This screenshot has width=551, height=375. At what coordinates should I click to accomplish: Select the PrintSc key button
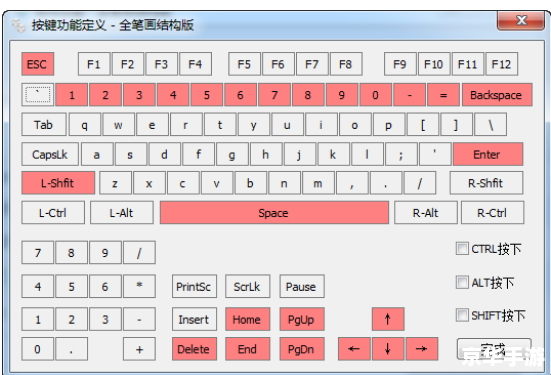[x=194, y=286]
